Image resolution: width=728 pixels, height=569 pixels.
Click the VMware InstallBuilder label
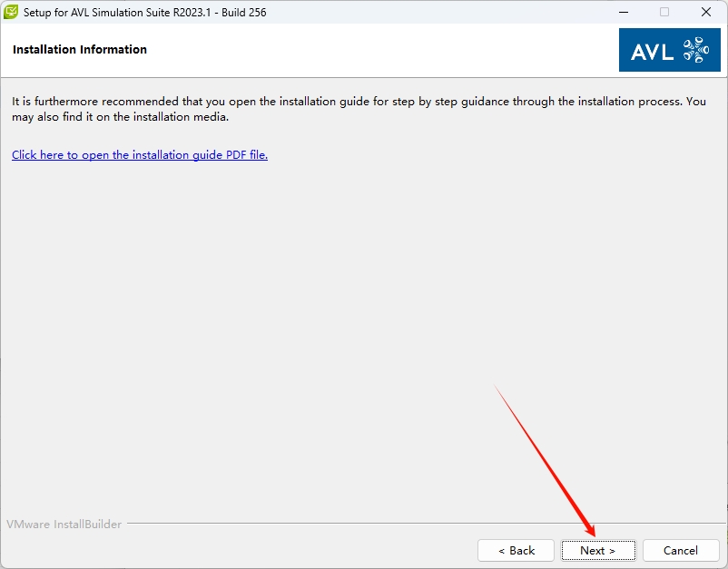pyautogui.click(x=64, y=525)
